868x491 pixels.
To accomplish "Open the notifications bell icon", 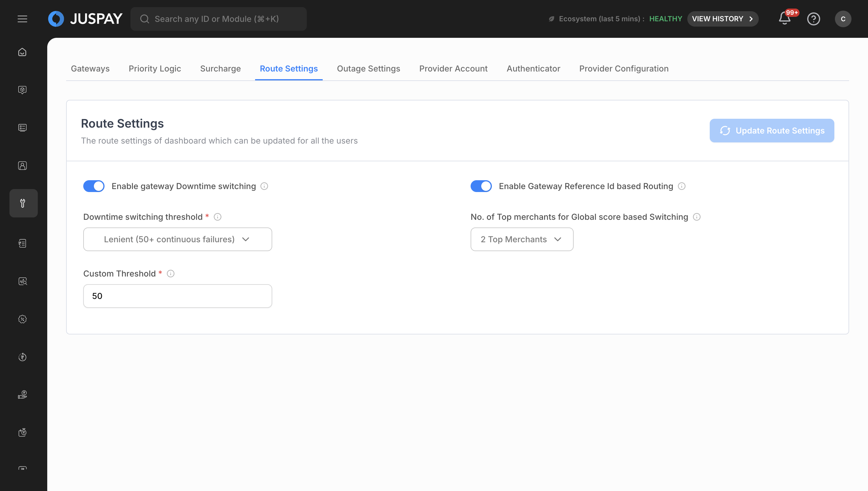I will pyautogui.click(x=784, y=19).
